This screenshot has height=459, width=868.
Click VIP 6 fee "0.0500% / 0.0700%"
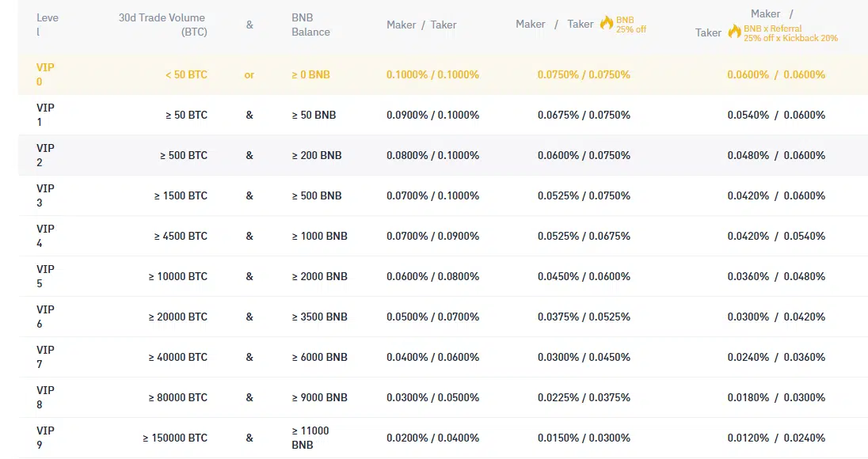tap(433, 317)
